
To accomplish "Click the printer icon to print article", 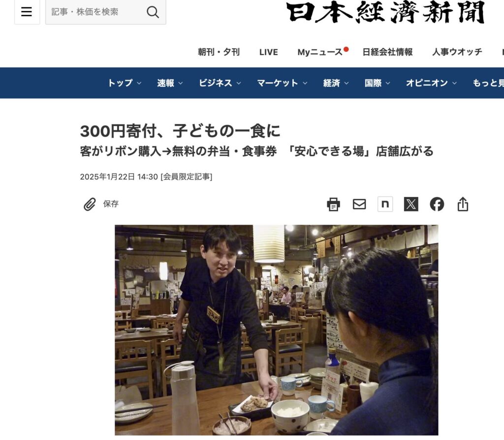I will click(333, 204).
